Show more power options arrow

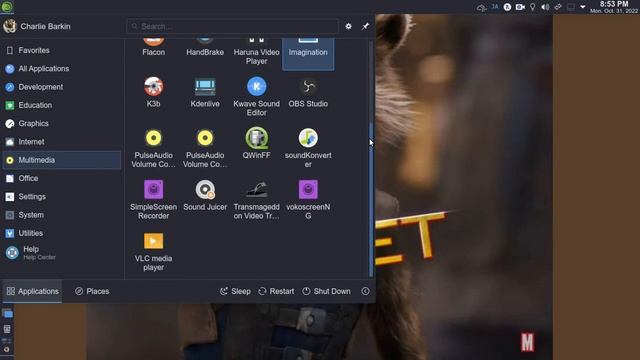point(365,291)
